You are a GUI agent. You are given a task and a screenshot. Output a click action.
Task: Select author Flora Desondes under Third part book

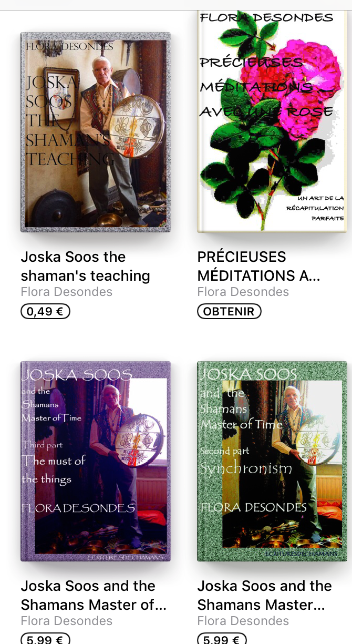tap(67, 621)
